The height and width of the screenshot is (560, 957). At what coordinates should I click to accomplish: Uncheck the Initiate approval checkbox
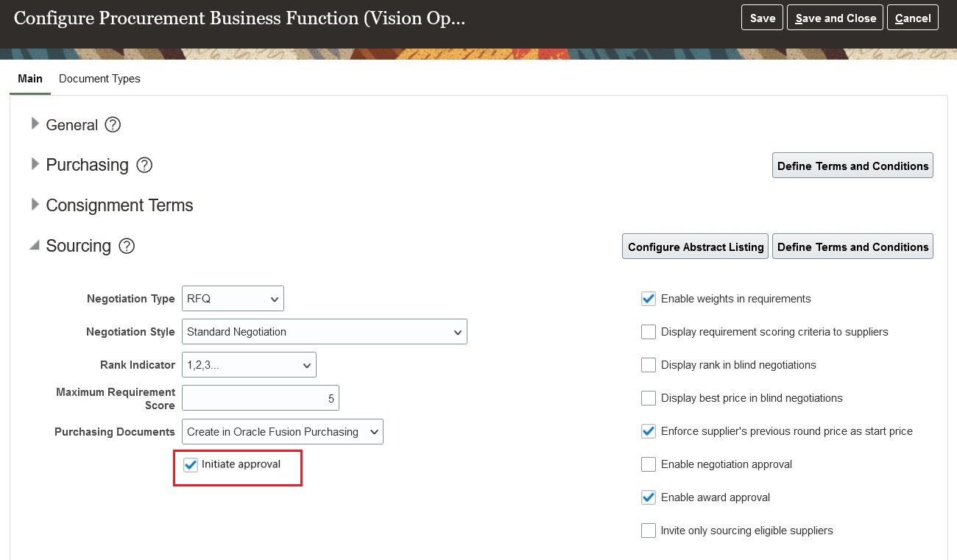click(x=191, y=465)
